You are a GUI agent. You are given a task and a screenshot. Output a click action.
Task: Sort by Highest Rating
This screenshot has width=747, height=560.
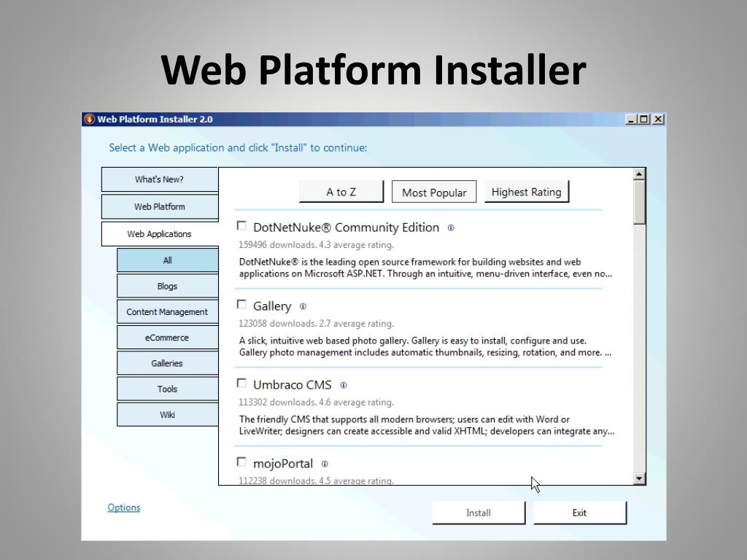tap(527, 192)
